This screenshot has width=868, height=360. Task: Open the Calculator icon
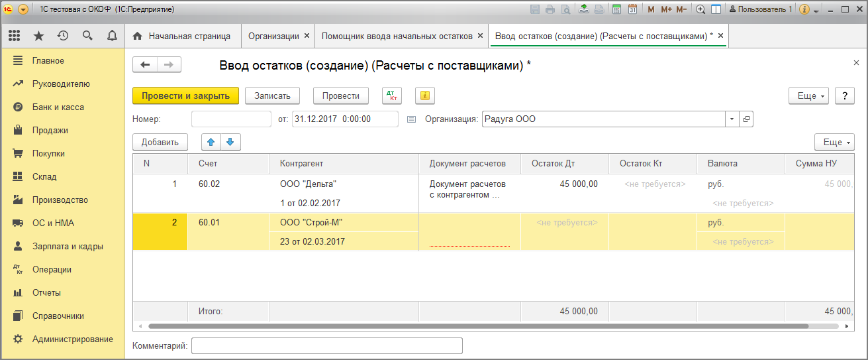tap(616, 9)
